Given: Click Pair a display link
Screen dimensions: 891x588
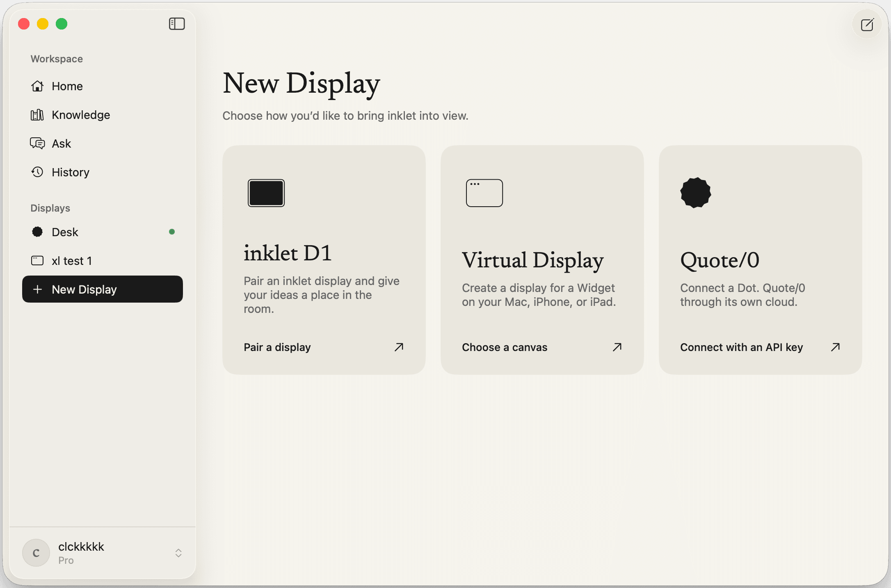Looking at the screenshot, I should click(x=277, y=347).
